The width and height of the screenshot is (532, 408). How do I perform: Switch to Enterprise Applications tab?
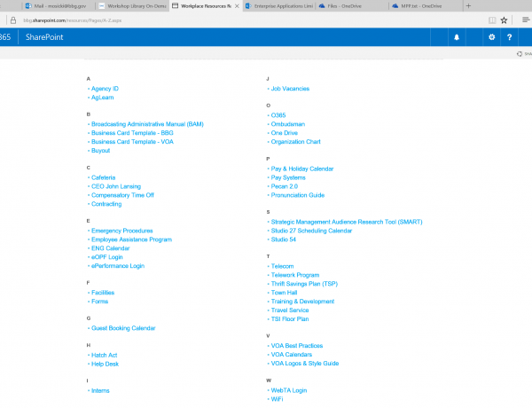coord(279,6)
